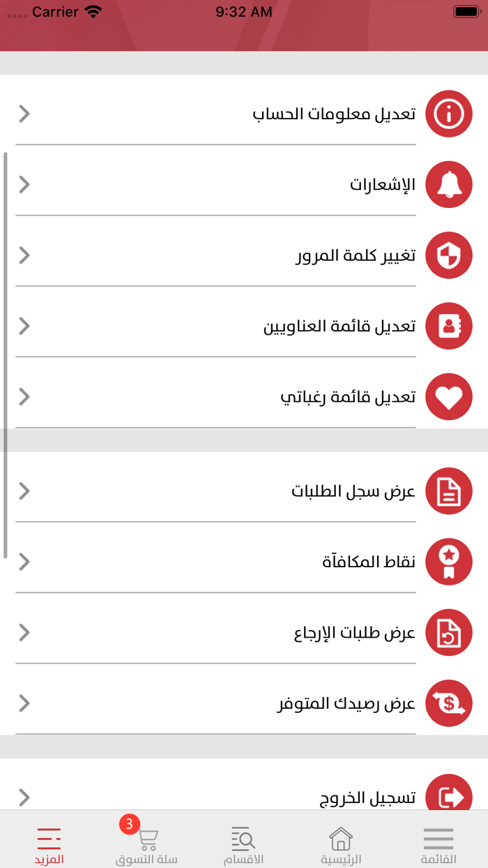Viewport: 488px width, 868px height.
Task: Open the account information info icon
Action: click(448, 114)
